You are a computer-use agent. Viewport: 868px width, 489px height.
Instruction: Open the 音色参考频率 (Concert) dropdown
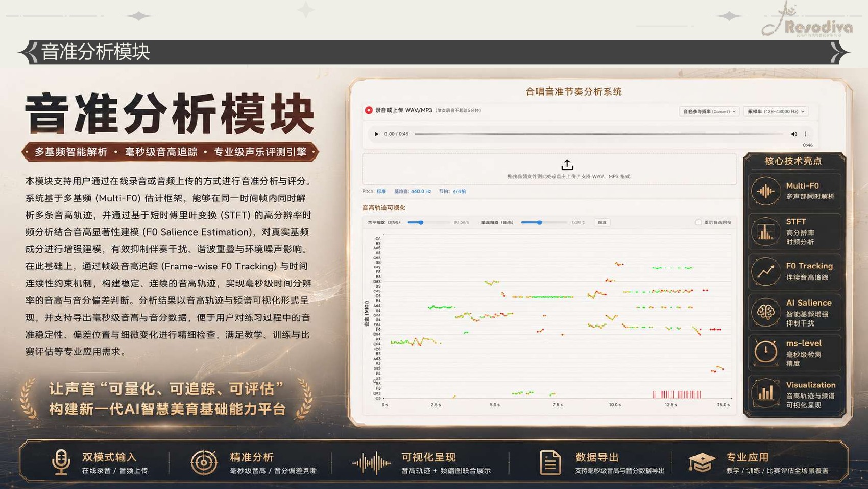coord(709,111)
